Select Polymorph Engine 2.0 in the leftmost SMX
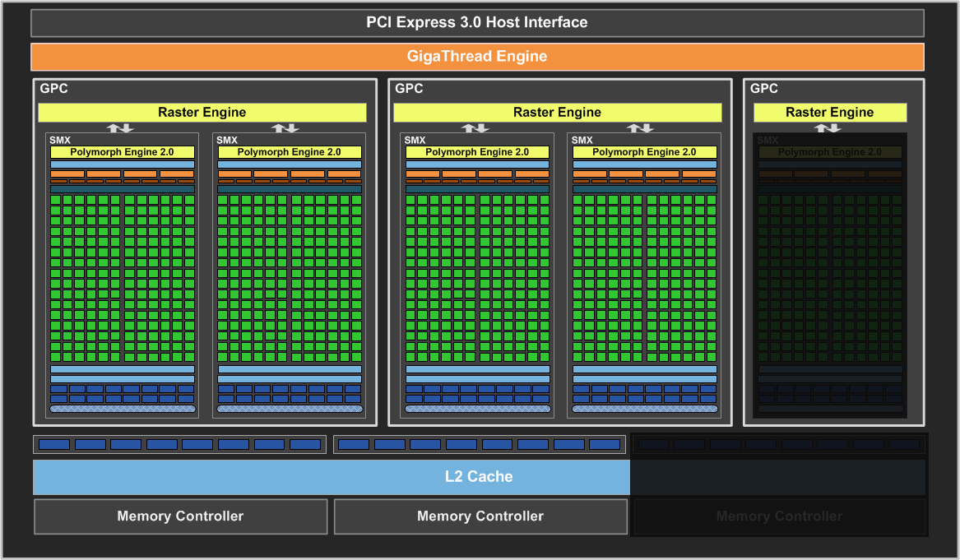 122,152
